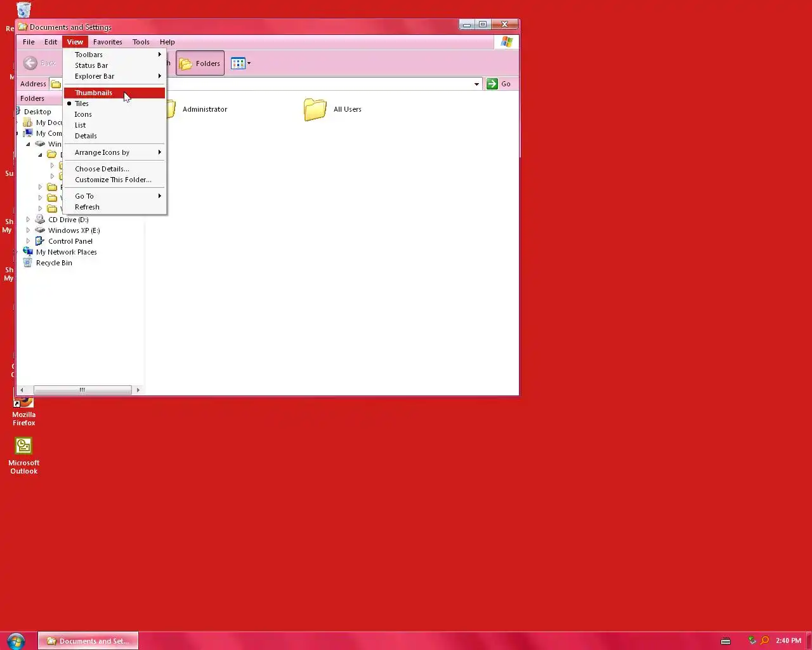Click the Win drive icon in tree

coord(40,144)
